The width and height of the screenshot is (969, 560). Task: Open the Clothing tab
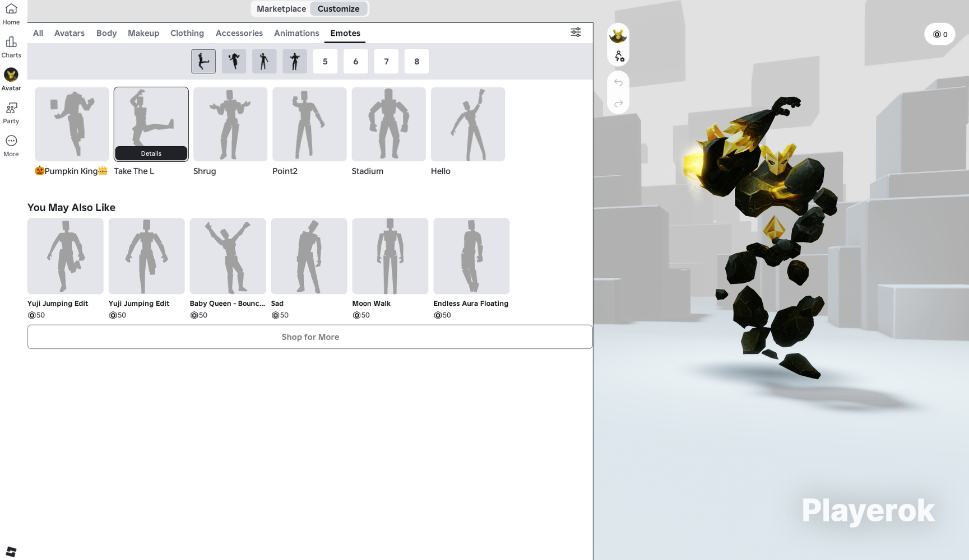pyautogui.click(x=187, y=33)
